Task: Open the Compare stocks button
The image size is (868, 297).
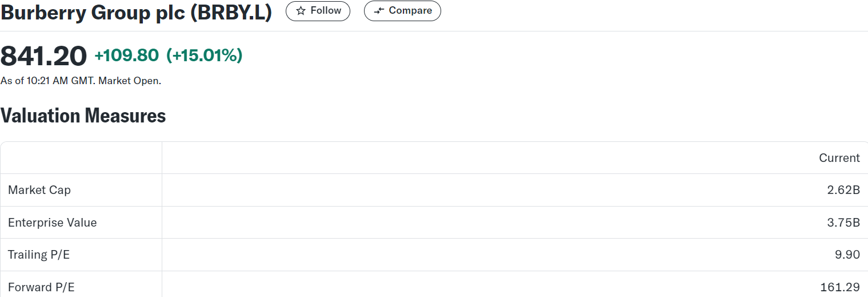Action: point(402,11)
